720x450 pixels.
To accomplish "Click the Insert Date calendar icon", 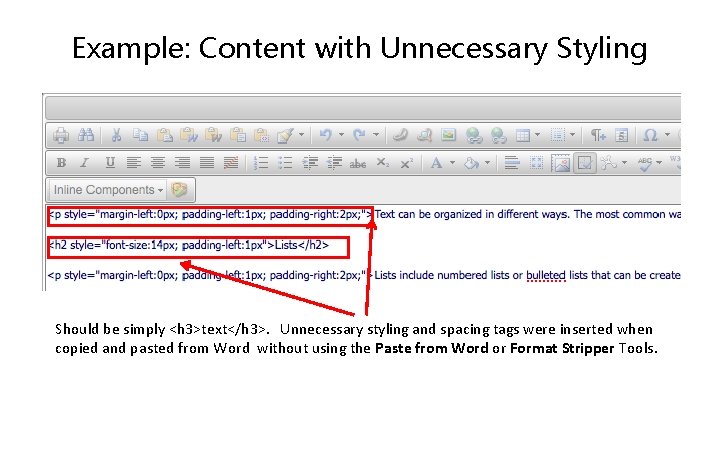I will pyautogui.click(x=621, y=135).
